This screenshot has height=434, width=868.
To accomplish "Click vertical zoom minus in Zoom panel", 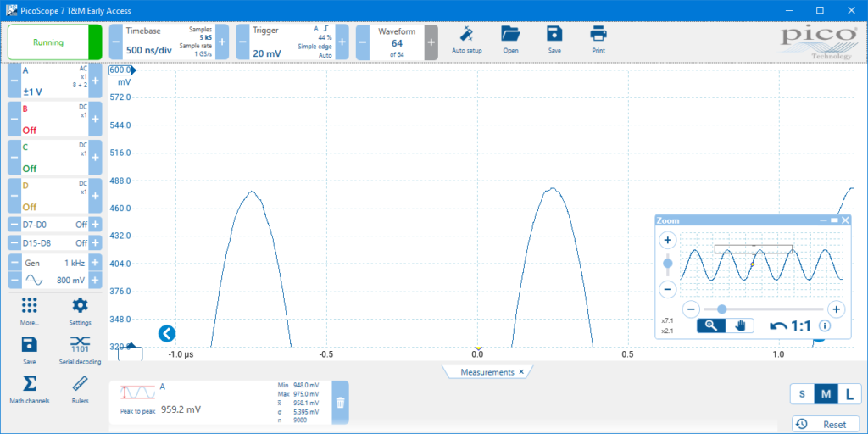I will [668, 289].
